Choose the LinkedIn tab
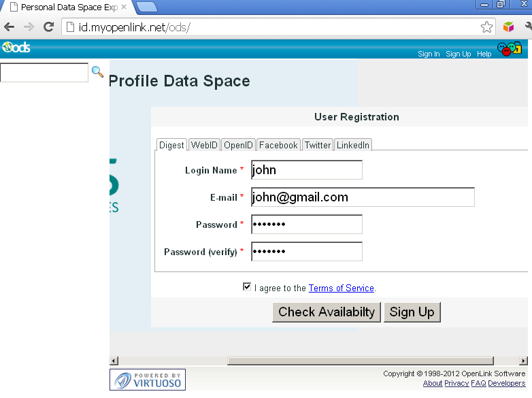532x398 pixels. point(353,145)
